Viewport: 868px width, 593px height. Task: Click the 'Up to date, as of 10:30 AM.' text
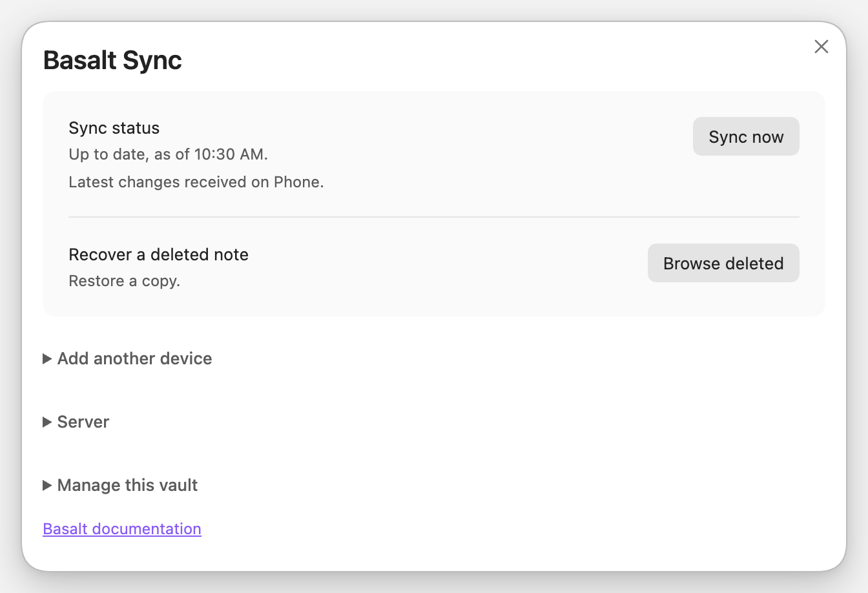tap(168, 154)
